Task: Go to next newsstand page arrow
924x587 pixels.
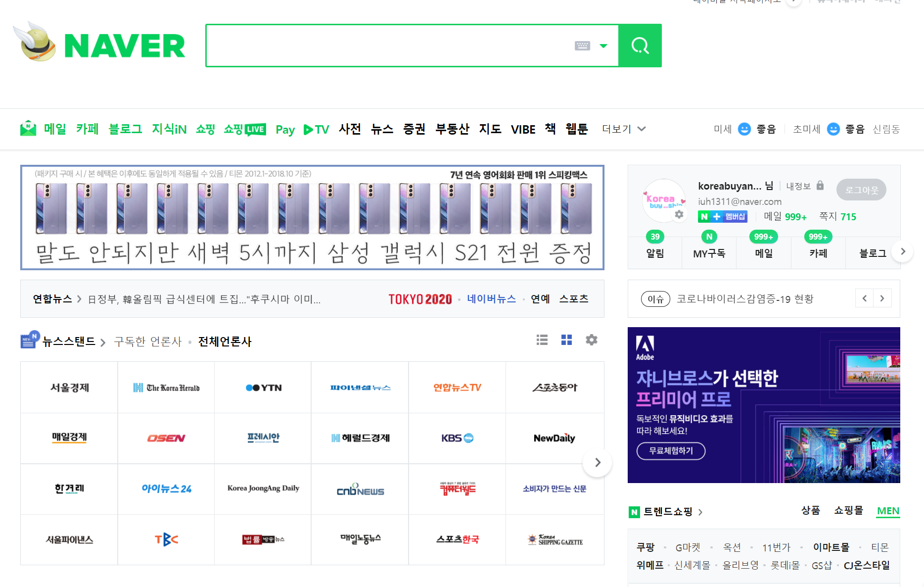Action: 598,463
